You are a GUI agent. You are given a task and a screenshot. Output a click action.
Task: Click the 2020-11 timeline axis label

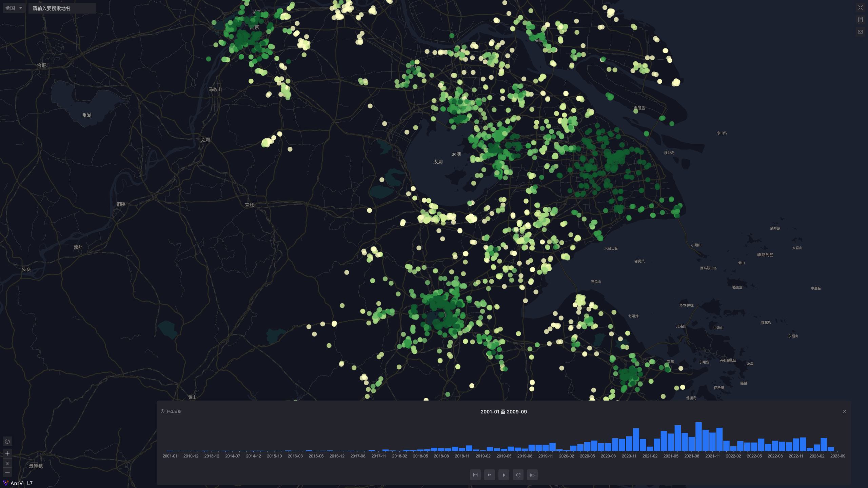click(629, 456)
